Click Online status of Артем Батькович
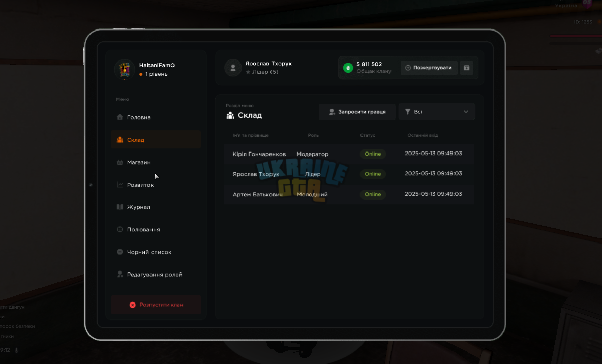 (x=373, y=194)
